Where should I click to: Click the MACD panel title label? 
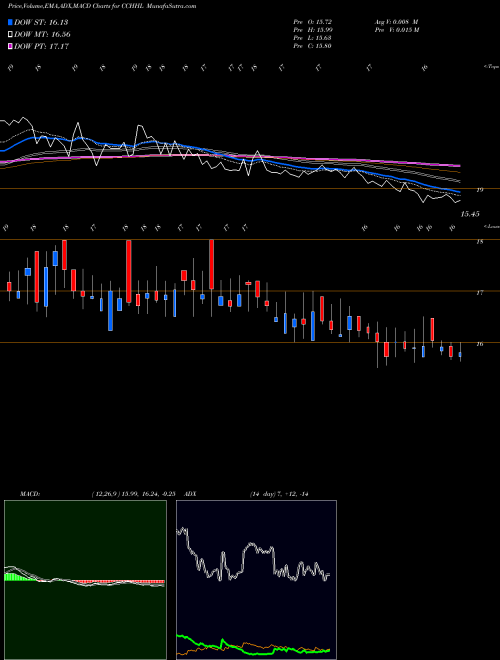tap(30, 494)
